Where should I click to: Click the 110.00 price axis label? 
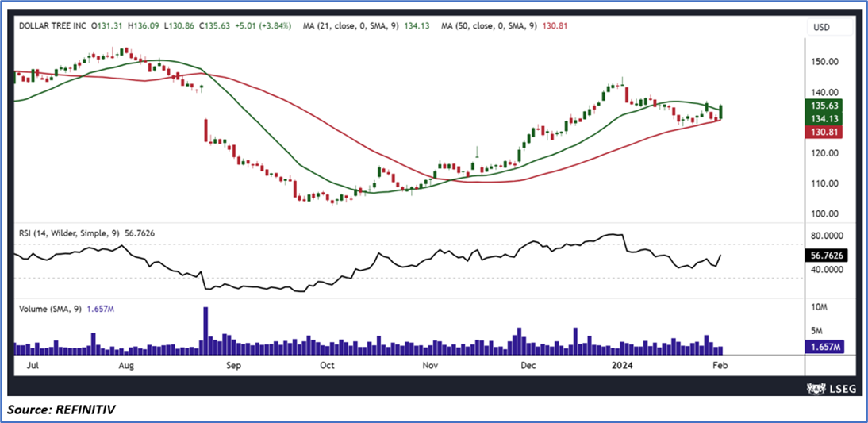click(x=827, y=183)
